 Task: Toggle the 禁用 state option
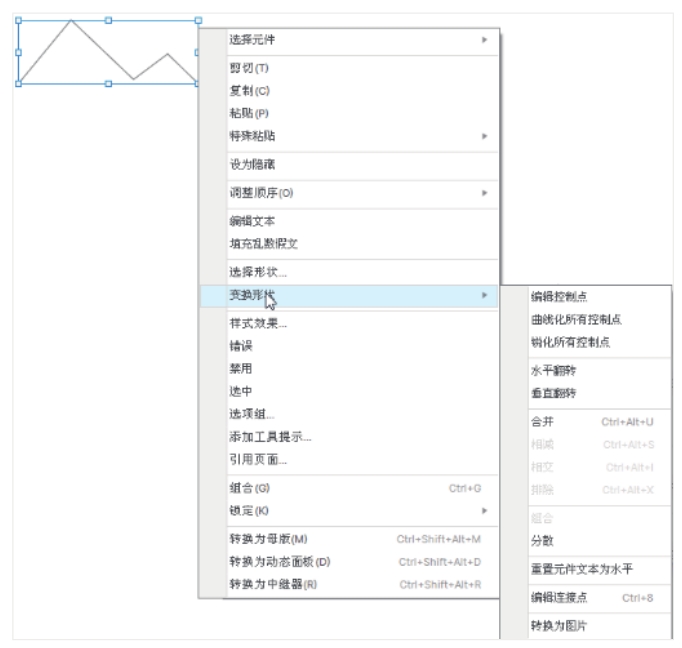(241, 368)
